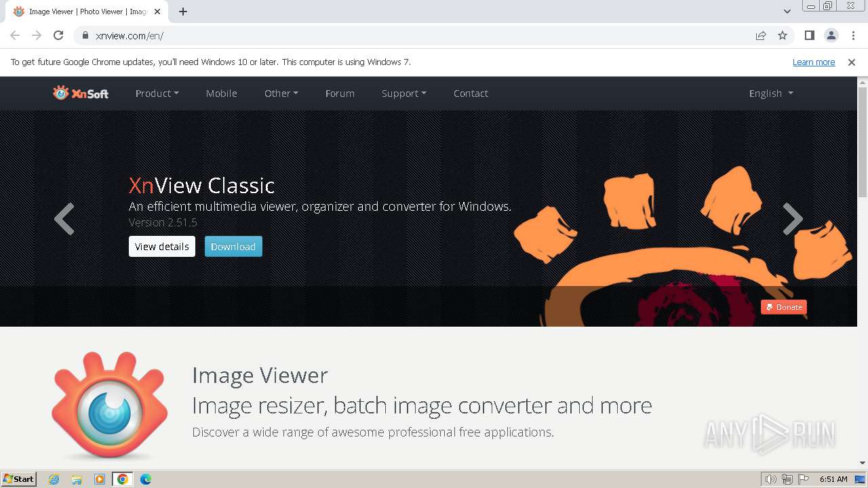Expand the Support dropdown menu

point(403,94)
